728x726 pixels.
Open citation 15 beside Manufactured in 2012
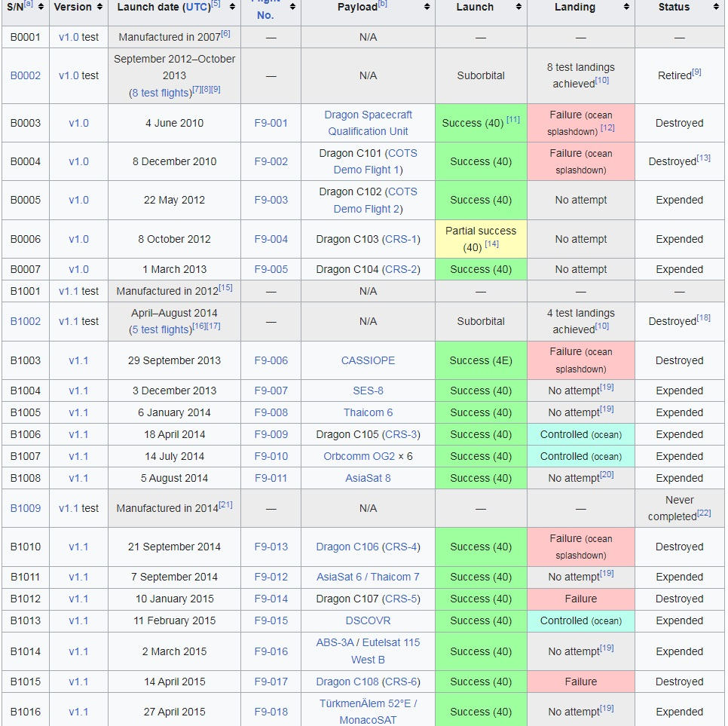pyautogui.click(x=225, y=287)
